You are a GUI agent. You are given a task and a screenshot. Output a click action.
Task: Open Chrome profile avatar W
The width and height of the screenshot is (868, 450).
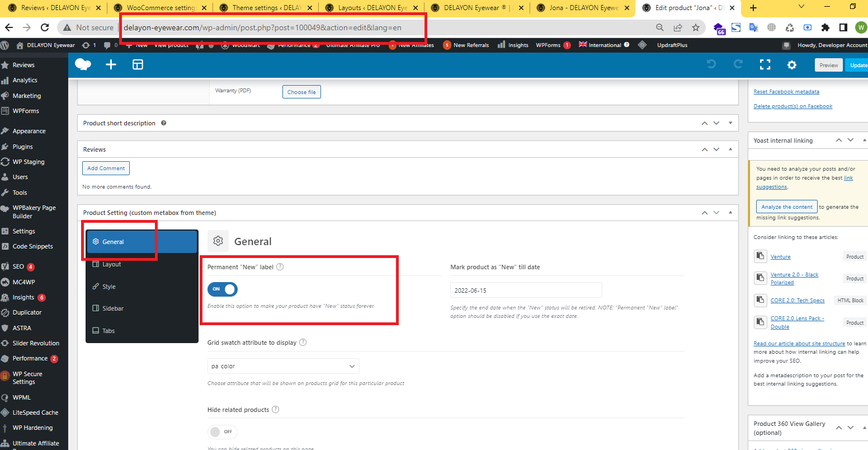pyautogui.click(x=861, y=27)
